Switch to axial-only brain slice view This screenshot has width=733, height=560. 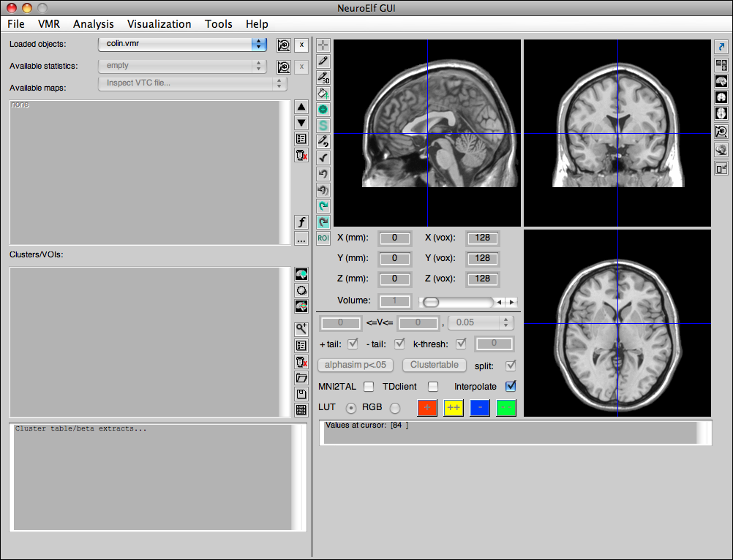pyautogui.click(x=721, y=113)
